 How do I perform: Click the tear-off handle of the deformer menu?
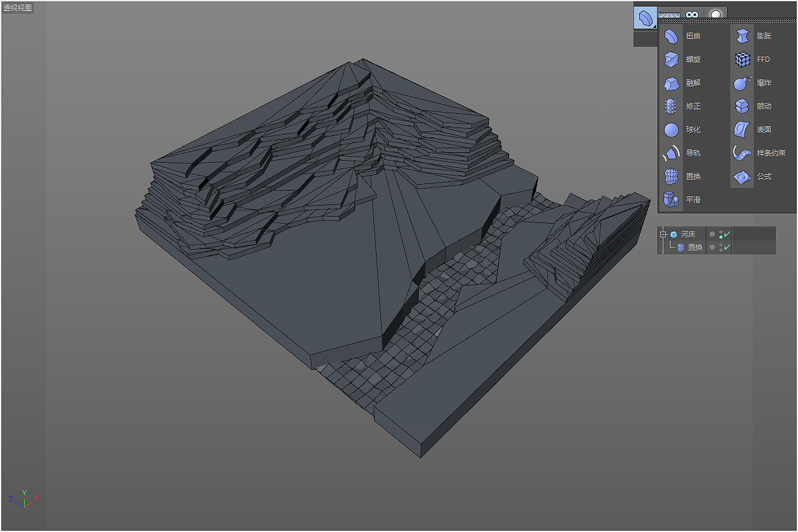pos(728,21)
